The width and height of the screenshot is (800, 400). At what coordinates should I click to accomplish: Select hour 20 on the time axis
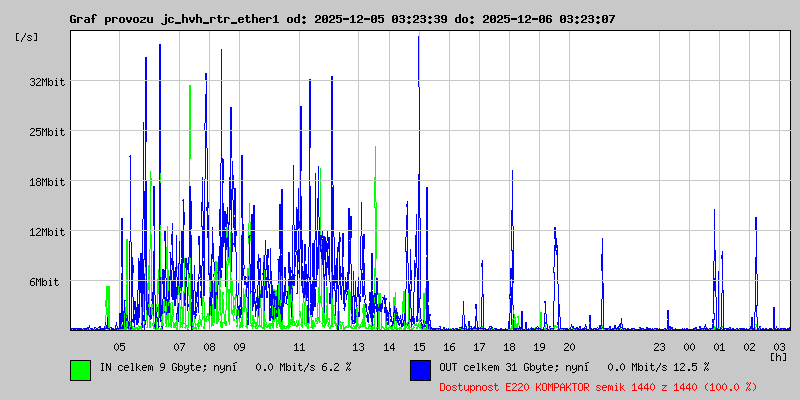click(x=568, y=346)
